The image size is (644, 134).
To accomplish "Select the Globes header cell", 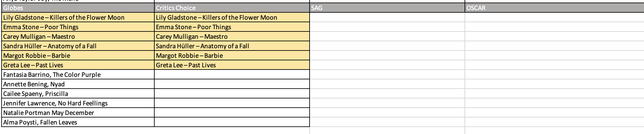I will pos(78,8).
